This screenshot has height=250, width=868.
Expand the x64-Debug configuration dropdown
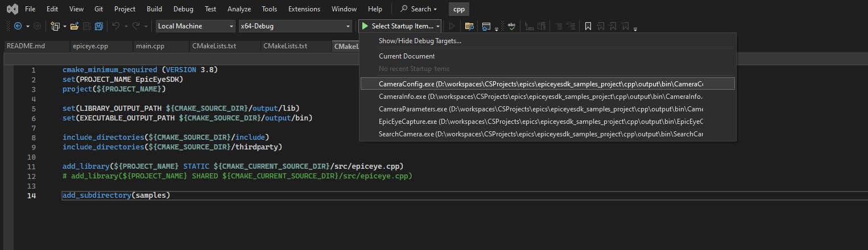(x=295, y=26)
